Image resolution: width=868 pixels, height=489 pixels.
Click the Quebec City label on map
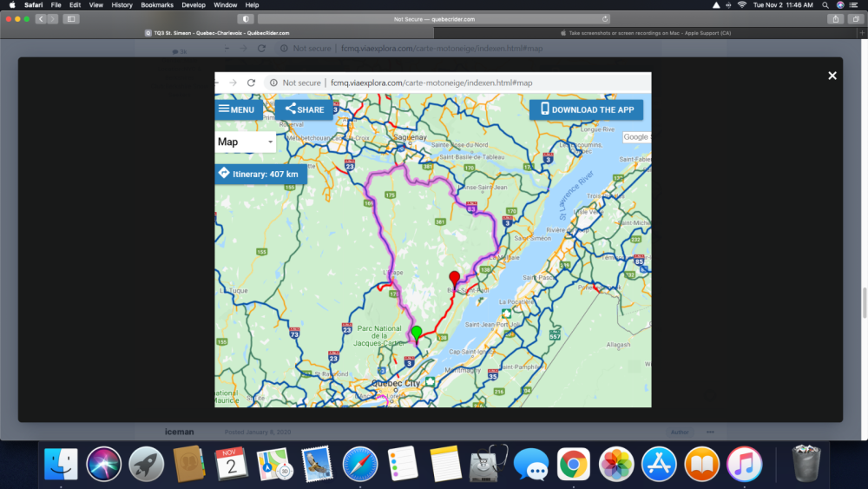tap(395, 383)
